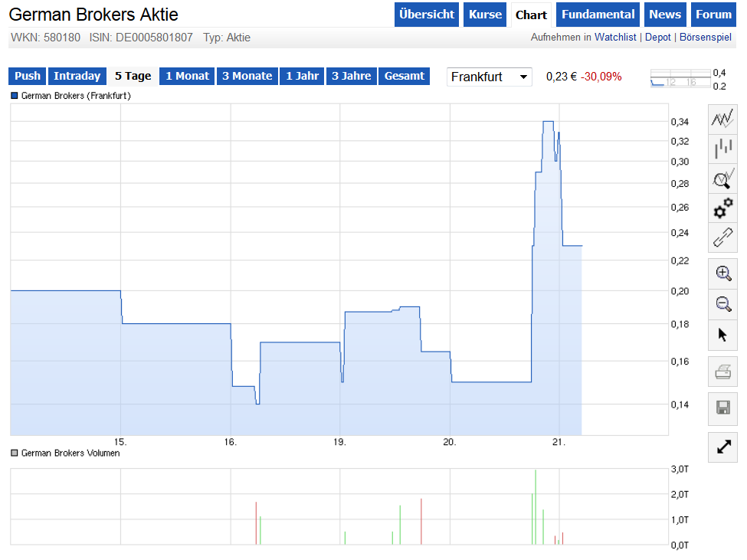Zoom out with the minus magnifier
The image size is (747, 560).
tap(722, 304)
